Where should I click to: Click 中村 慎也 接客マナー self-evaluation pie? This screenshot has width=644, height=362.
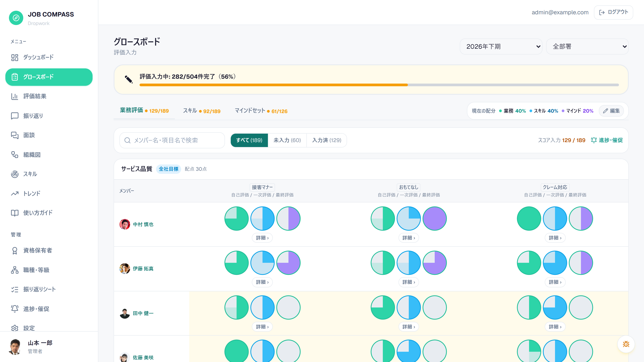(237, 219)
